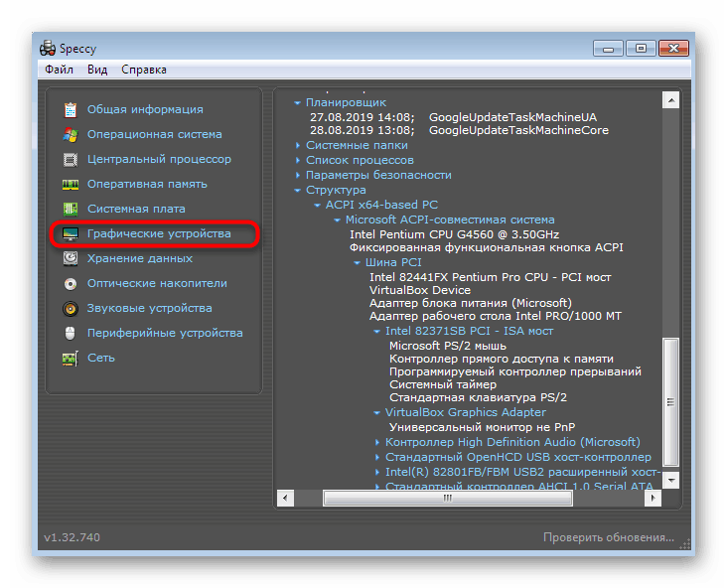Click Проверить обновления link
This screenshot has height=588, width=727.
(608, 537)
